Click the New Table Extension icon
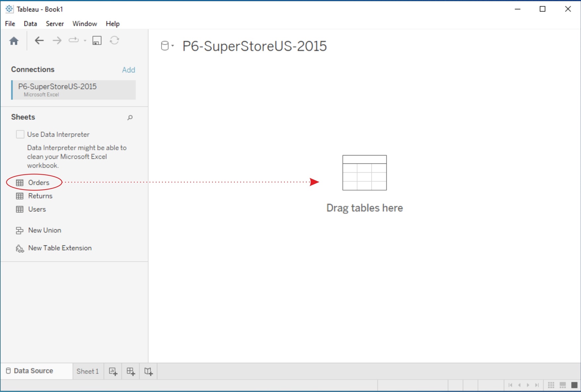The width and height of the screenshot is (581, 392). [x=20, y=248]
